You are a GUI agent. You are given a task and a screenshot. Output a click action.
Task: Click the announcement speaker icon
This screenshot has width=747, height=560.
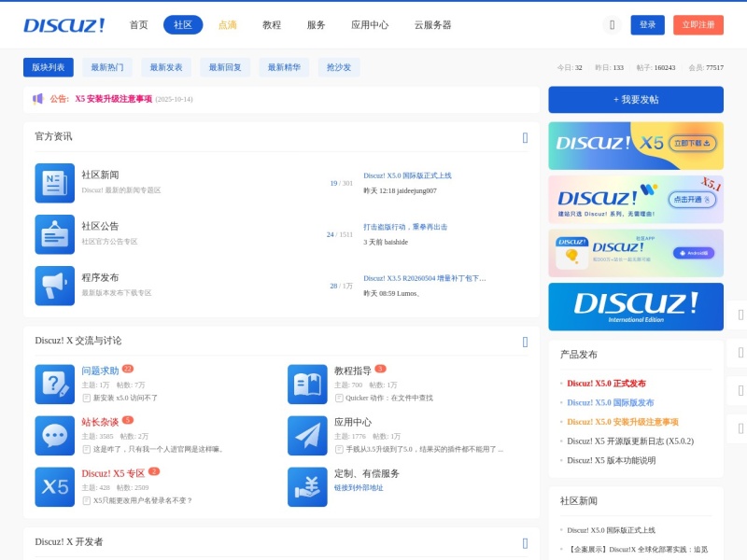pyautogui.click(x=37, y=99)
